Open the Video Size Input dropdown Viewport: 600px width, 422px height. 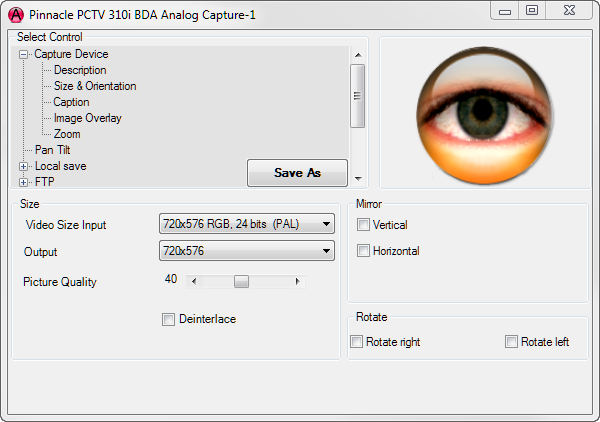pos(246,224)
